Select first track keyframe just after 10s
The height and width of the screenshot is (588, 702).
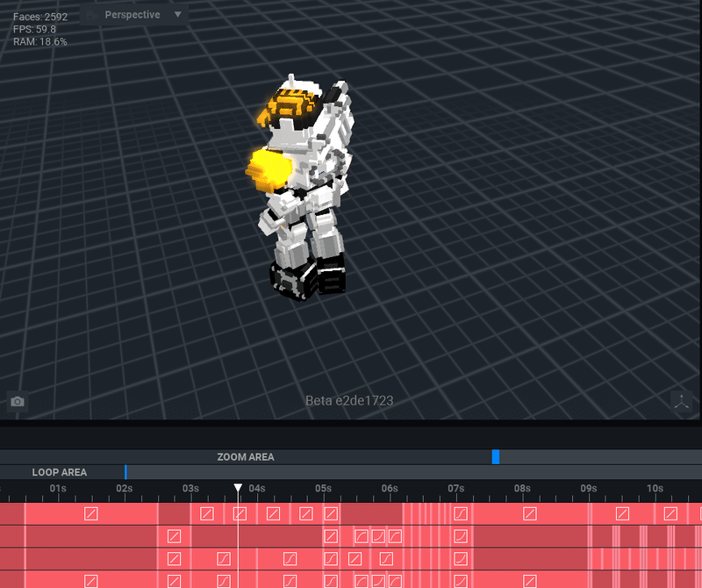[670, 513]
